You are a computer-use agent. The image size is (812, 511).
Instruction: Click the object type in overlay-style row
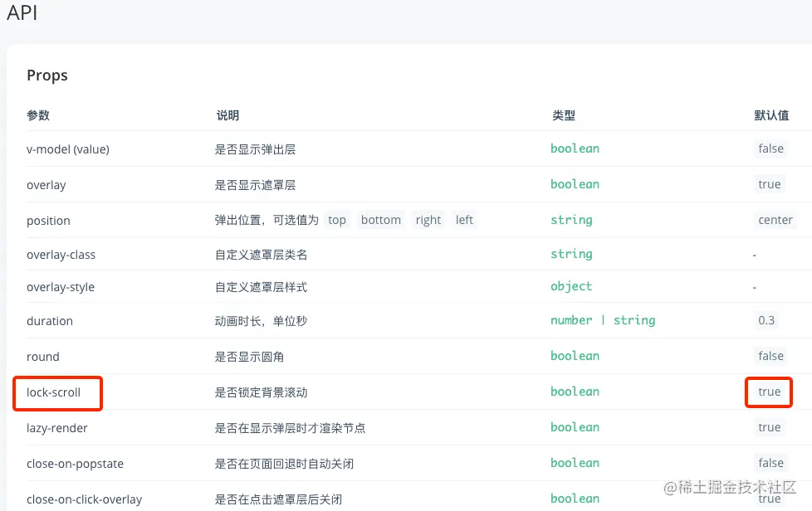pyautogui.click(x=571, y=286)
